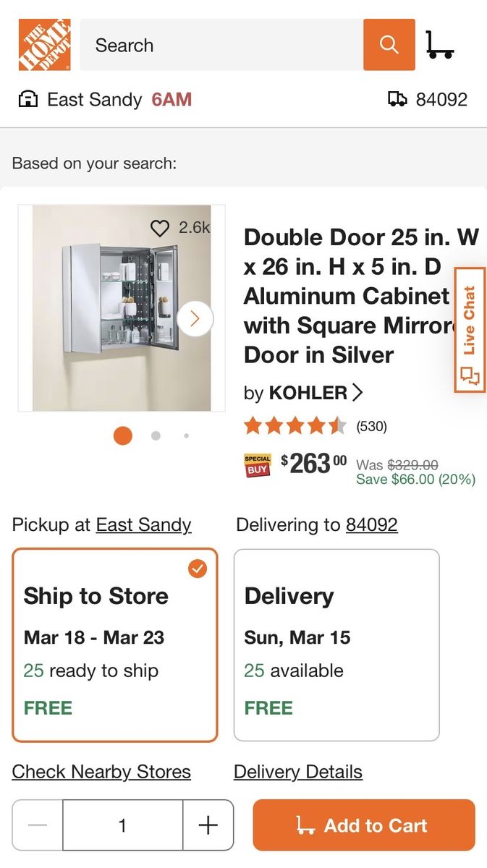The height and width of the screenshot is (868, 487).
Task: Open Check Nearby Stores link
Action: 101,772
